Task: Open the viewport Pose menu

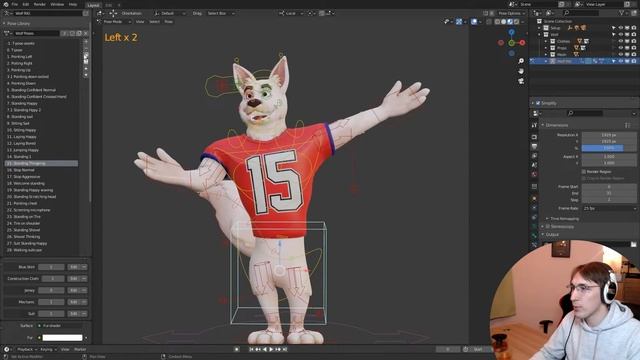Action: (168, 22)
